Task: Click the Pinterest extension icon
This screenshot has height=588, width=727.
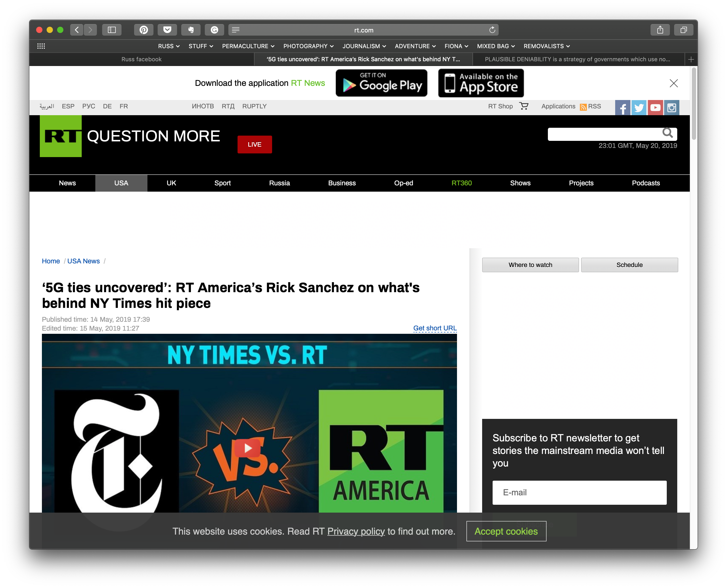Action: coord(144,30)
